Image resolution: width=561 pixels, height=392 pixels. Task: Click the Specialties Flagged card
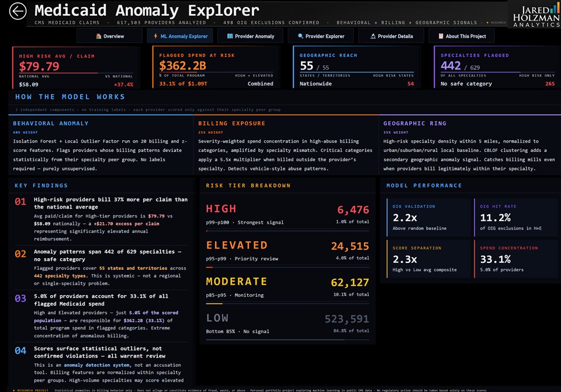497,67
